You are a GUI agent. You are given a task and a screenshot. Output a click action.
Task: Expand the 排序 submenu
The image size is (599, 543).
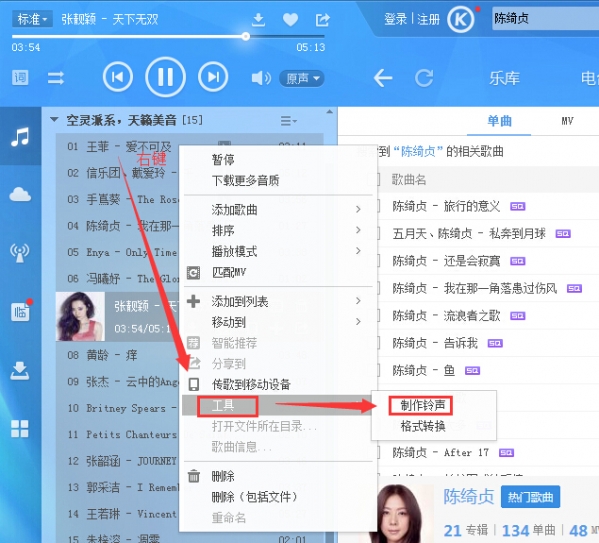[278, 230]
